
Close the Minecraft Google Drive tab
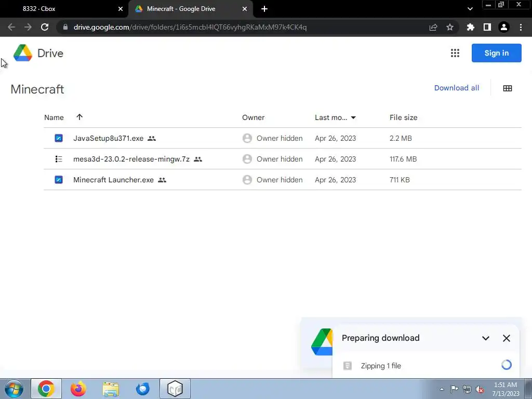pos(245,9)
